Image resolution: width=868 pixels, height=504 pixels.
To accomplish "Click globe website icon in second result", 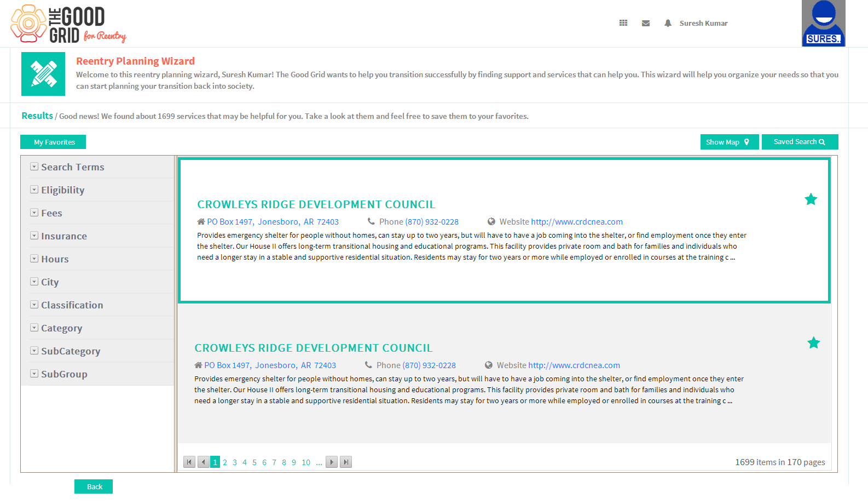I will pyautogui.click(x=489, y=365).
